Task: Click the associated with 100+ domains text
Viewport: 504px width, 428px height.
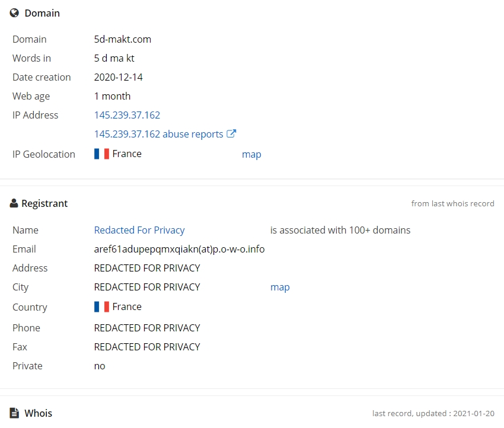Action: [340, 230]
